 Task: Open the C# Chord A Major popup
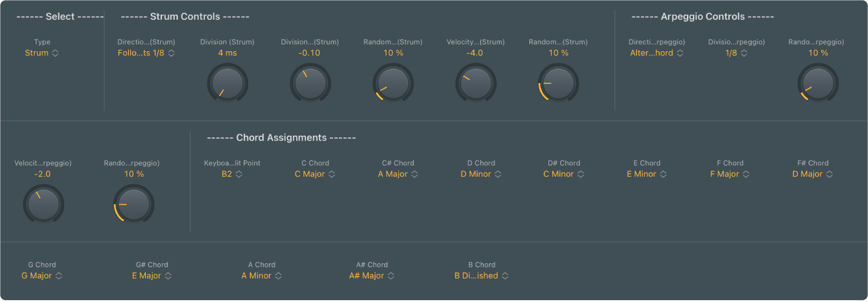coord(398,174)
